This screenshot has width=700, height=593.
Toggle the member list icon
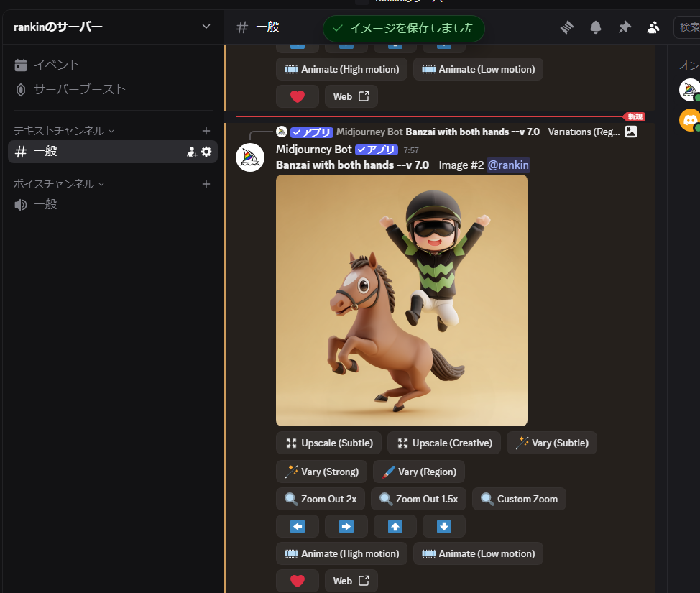pos(653,27)
